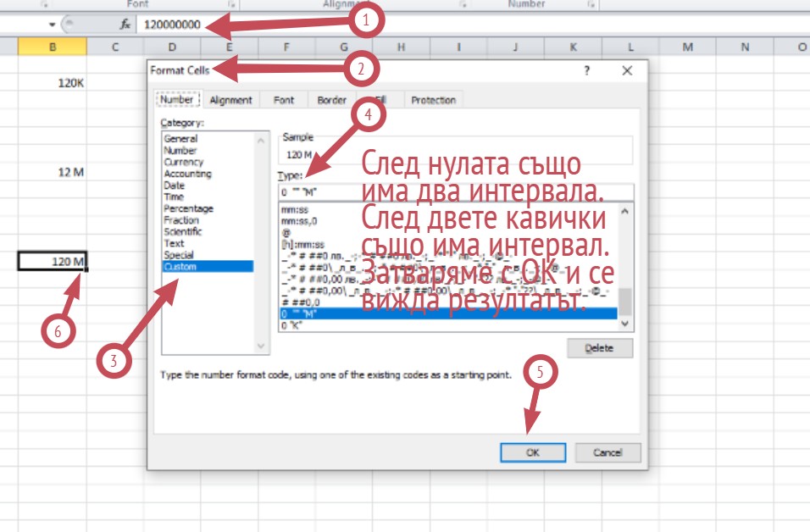Select Currency in the Category list
This screenshot has height=532, width=810.
point(184,162)
